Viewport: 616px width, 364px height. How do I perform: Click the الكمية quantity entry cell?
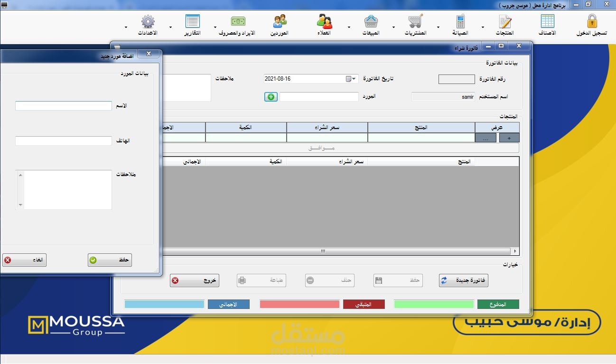tap(246, 138)
